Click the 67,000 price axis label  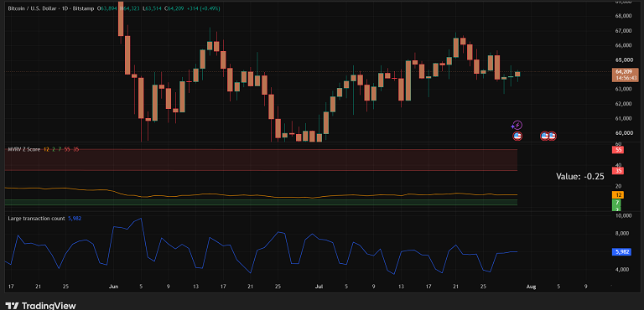[623, 31]
